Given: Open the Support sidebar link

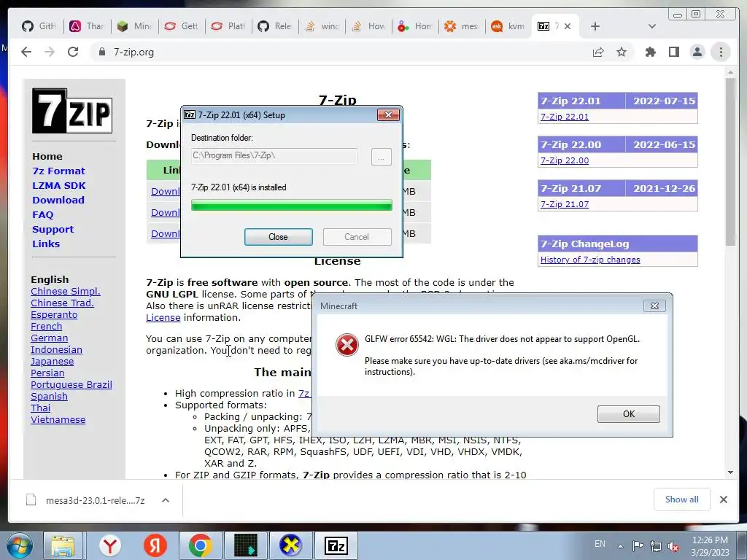Looking at the screenshot, I should (x=53, y=229).
